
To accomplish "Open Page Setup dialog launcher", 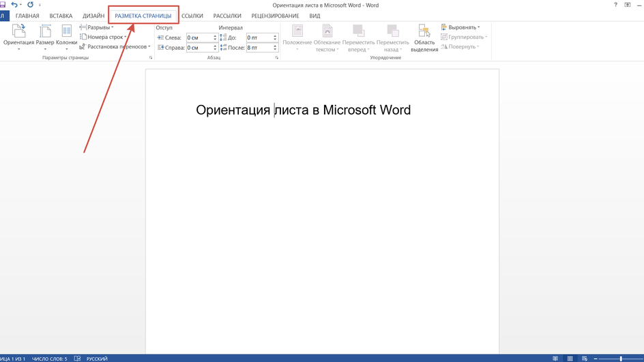I will pyautogui.click(x=151, y=58).
